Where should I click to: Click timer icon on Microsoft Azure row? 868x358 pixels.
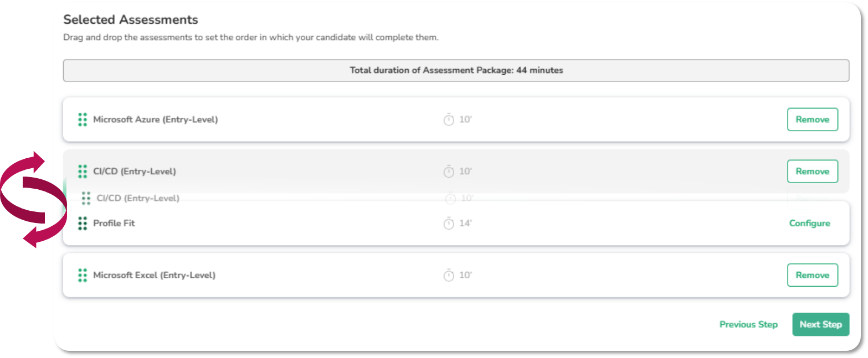click(x=449, y=120)
